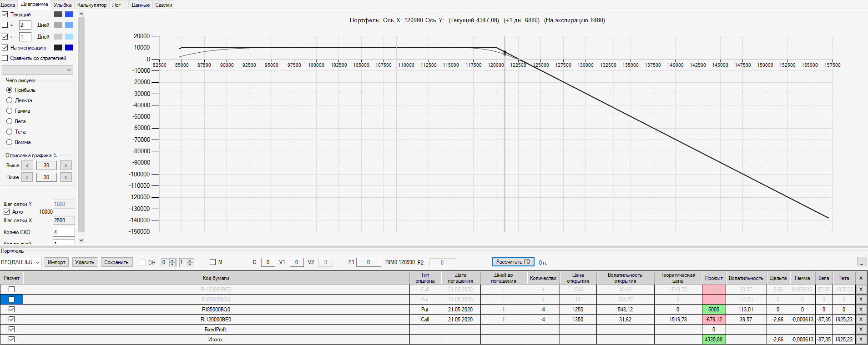Image resolution: width=868 pixels, height=345 pixels.
Task: Click the green 5000 profit cell
Action: point(714,310)
